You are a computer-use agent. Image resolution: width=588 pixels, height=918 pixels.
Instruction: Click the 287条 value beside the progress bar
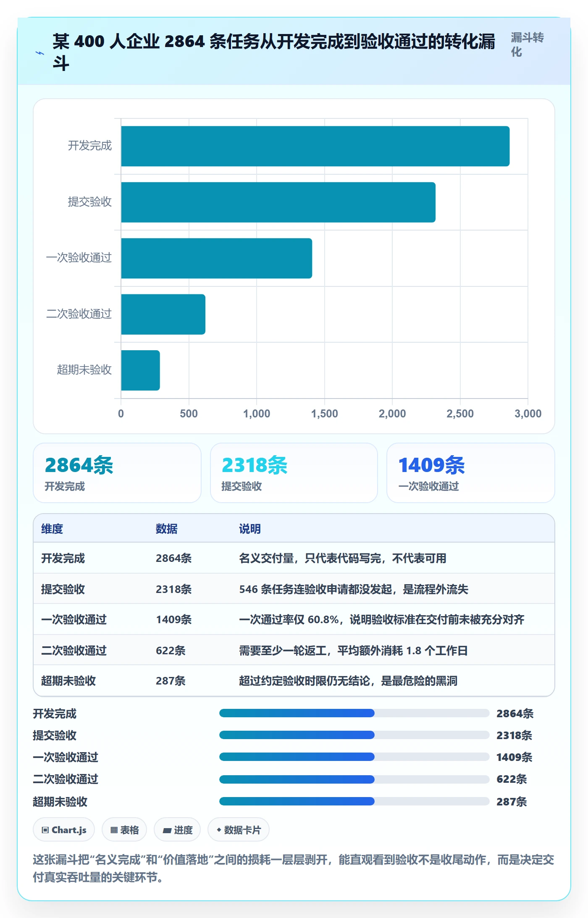(512, 802)
